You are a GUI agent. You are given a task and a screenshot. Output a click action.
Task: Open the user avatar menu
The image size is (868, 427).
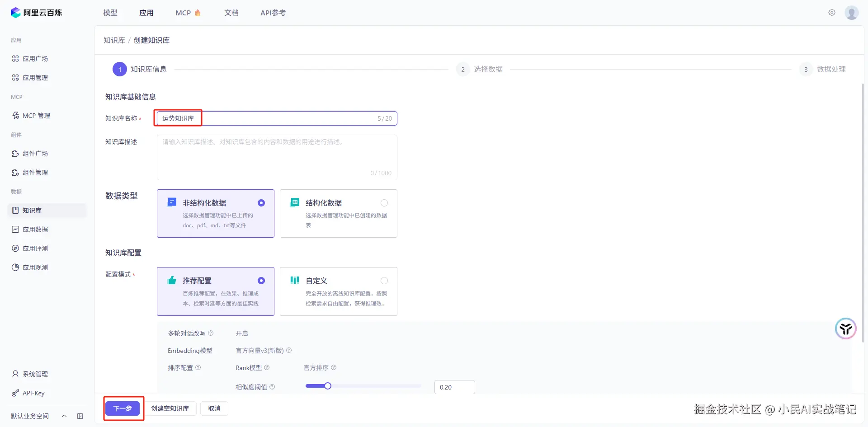pos(852,13)
